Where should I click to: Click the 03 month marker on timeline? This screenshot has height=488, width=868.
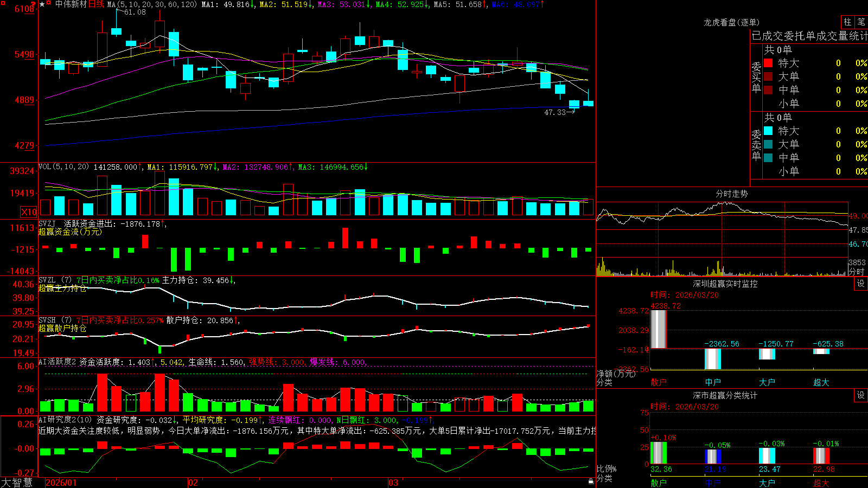[x=393, y=483]
